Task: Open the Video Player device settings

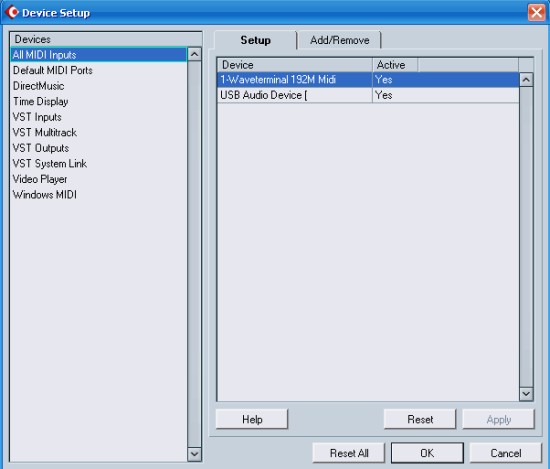Action: pos(40,179)
